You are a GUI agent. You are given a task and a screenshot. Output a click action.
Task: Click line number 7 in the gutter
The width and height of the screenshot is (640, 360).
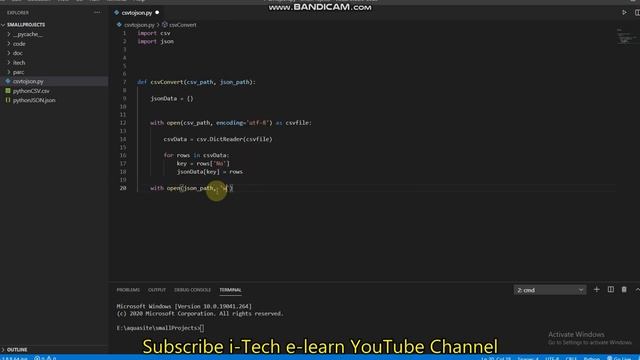pos(124,82)
